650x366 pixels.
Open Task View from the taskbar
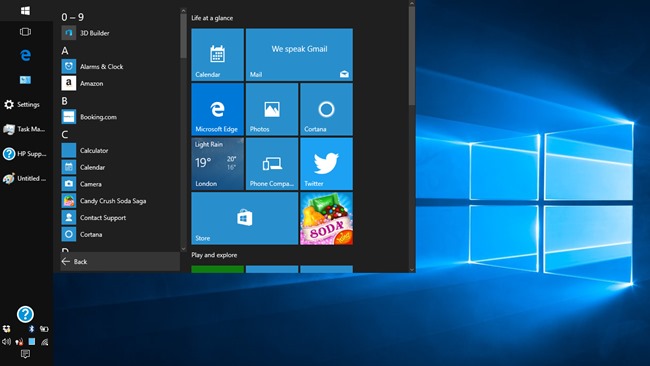(25, 32)
